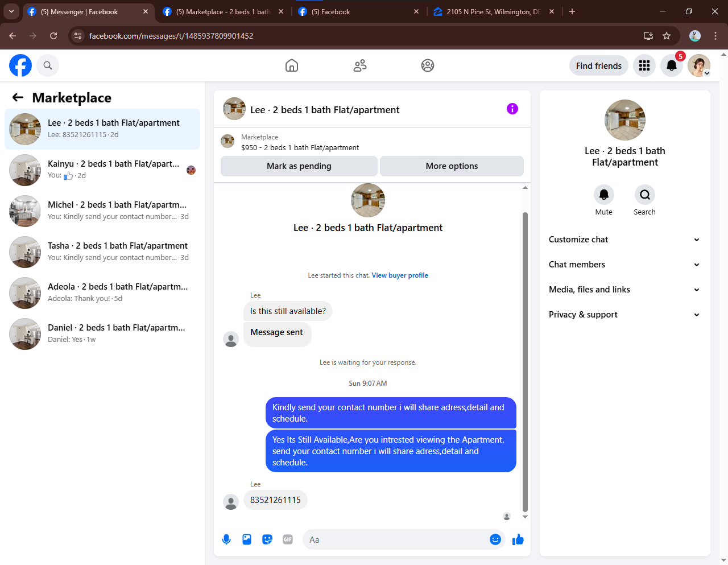
Task: Open Michel's conversation
Action: tap(102, 211)
